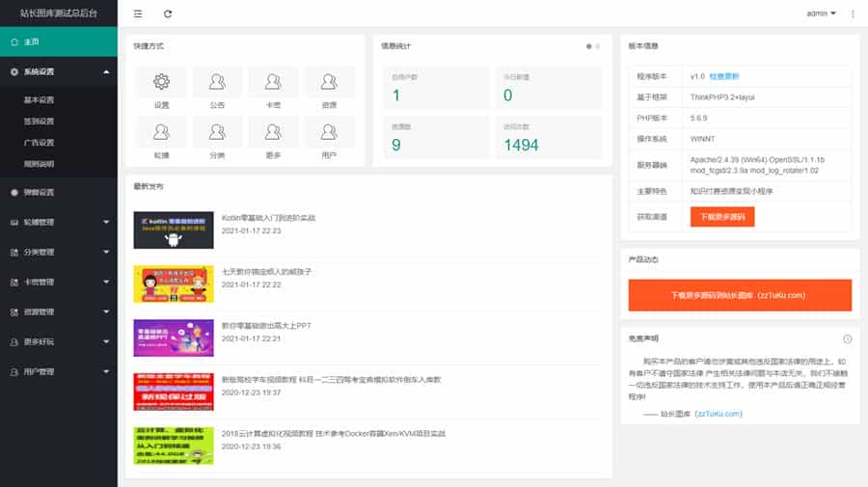The width and height of the screenshot is (868, 487).
Task: Open the 分类 shortcut icon
Action: (x=217, y=138)
